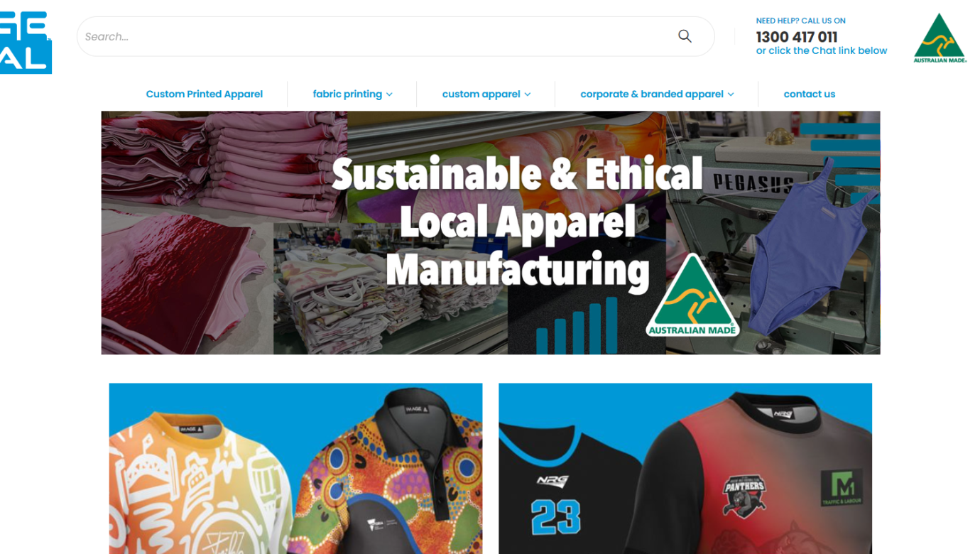Open the Custom Printed Apparel menu item
Viewport: 980px width, 554px height.
click(x=205, y=94)
